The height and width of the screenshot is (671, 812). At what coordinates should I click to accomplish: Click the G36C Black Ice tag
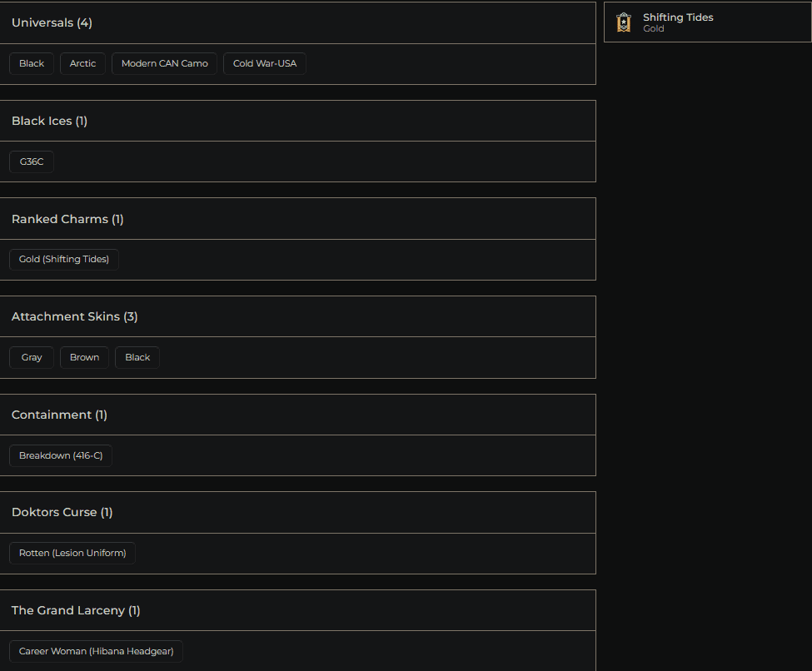click(x=32, y=162)
